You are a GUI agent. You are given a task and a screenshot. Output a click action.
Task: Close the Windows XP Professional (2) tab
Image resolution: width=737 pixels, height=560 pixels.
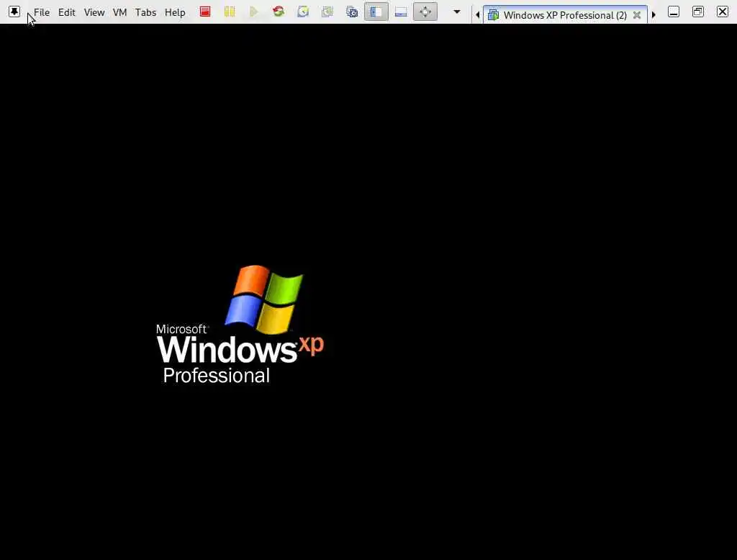tap(637, 15)
